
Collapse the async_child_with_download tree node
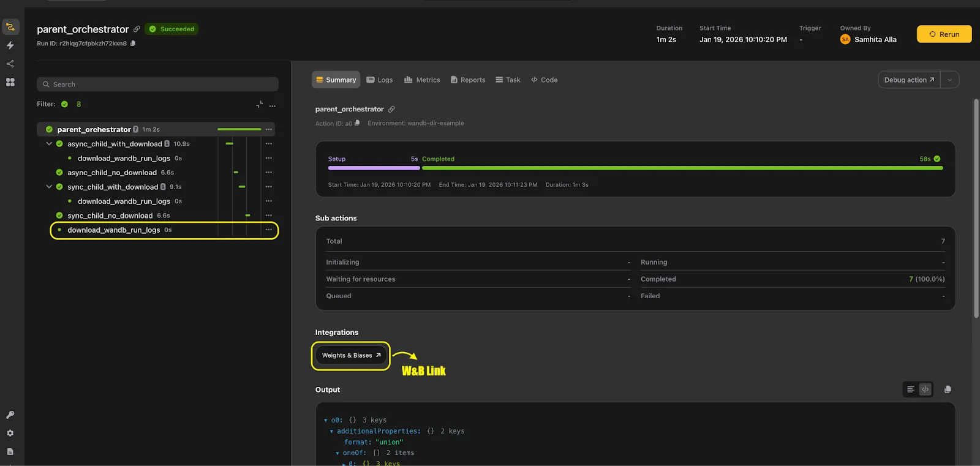(x=49, y=144)
